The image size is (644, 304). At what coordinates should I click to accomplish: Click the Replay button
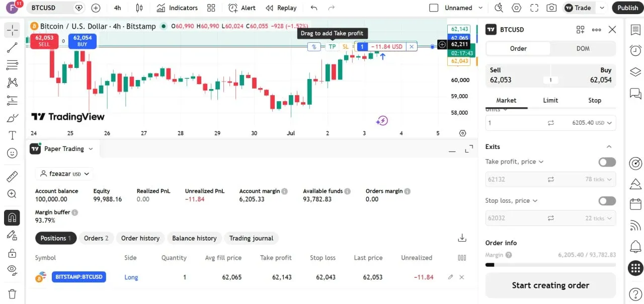(281, 8)
